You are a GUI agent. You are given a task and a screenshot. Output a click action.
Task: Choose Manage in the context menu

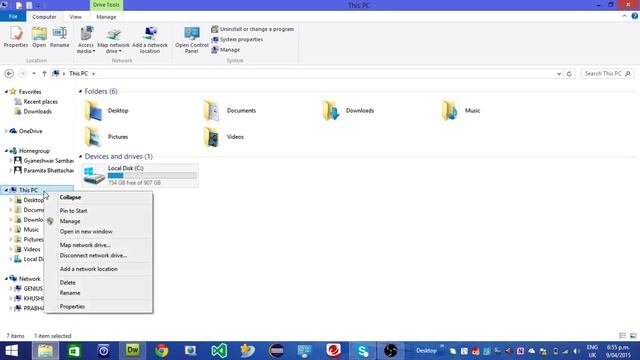click(98, 221)
